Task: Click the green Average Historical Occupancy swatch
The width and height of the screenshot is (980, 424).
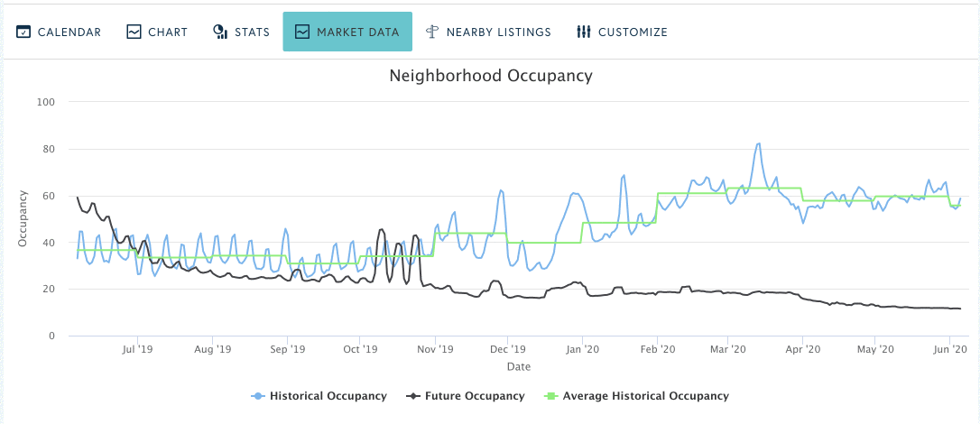Action: pyautogui.click(x=550, y=396)
